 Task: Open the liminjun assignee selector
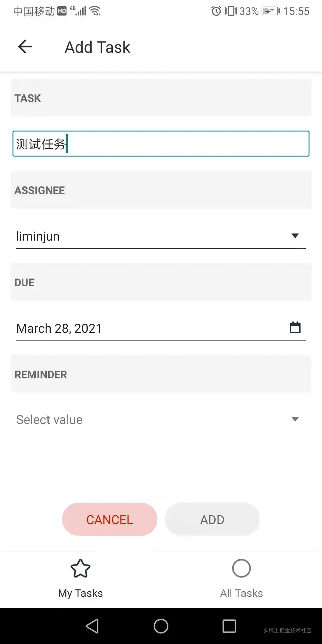pos(161,236)
